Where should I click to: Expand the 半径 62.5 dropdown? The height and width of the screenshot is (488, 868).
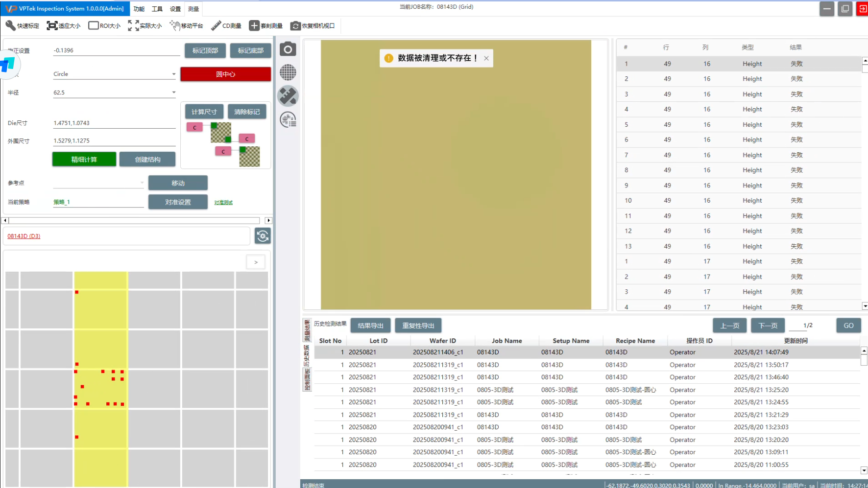173,93
